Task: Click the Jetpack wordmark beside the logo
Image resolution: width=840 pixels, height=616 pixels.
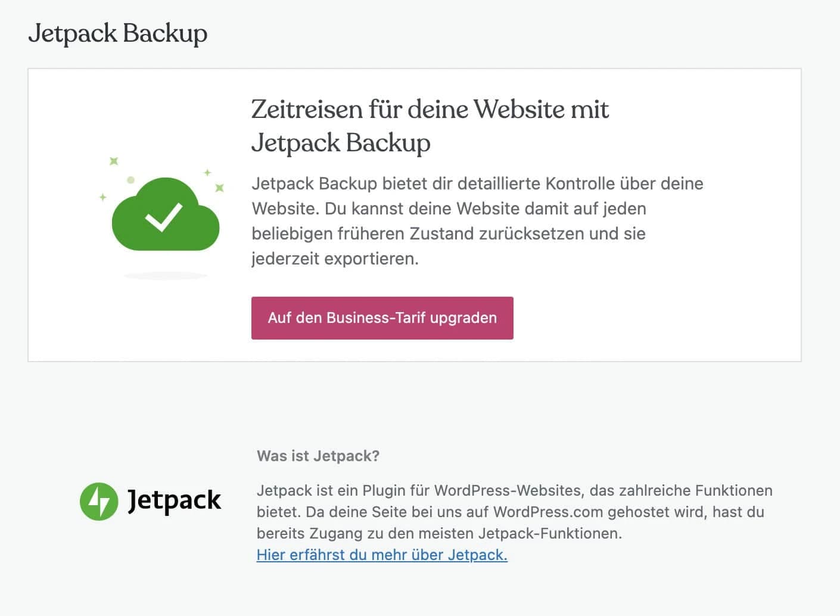Action: (x=173, y=501)
